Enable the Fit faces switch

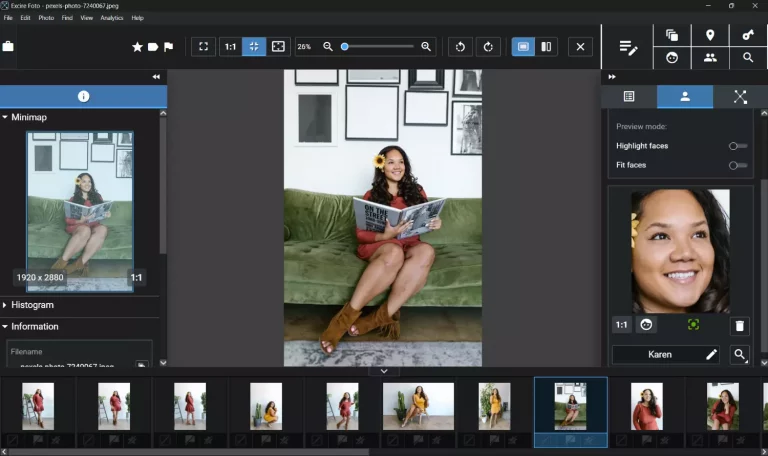click(x=738, y=165)
